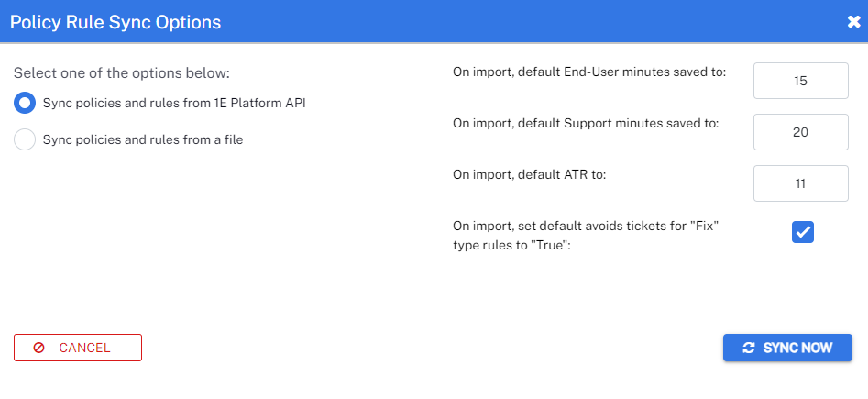
Task: Click the 'default End-User minutes saved to' label
Action: click(588, 72)
